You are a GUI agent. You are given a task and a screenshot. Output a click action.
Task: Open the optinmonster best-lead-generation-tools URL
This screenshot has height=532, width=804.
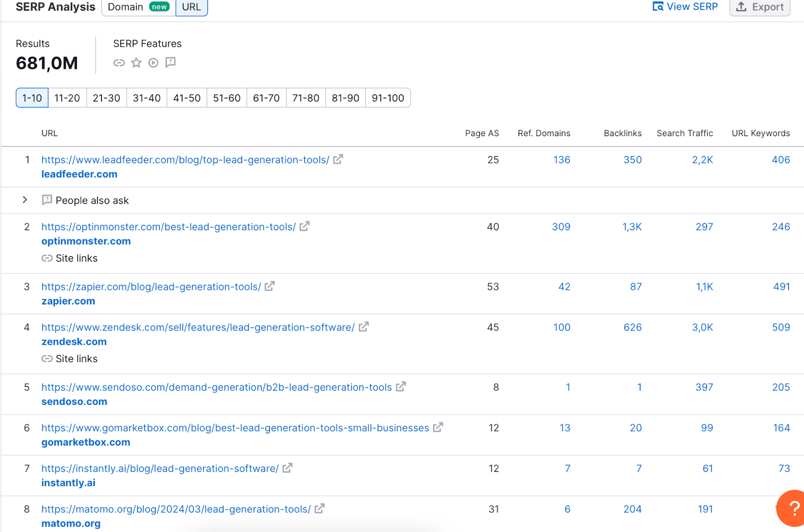point(169,227)
